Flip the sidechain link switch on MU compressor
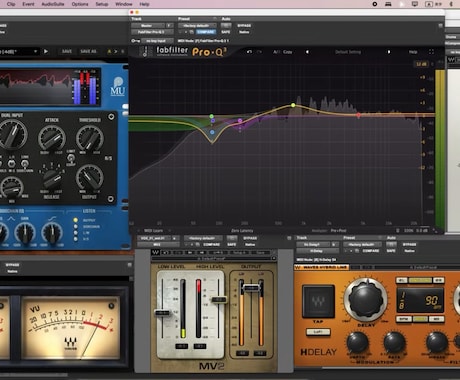The width and height of the screenshot is (460, 380). [x=25, y=163]
